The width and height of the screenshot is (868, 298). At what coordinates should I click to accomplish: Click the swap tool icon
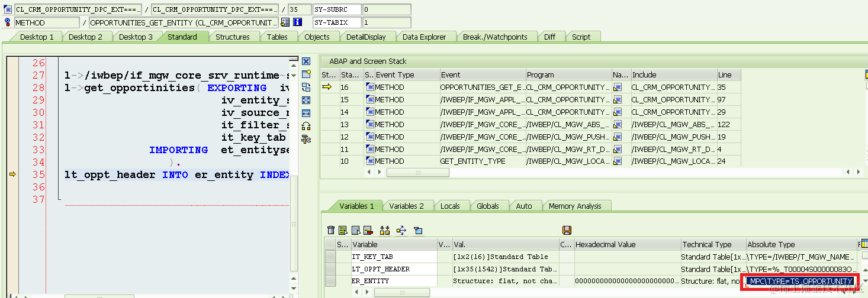306,87
